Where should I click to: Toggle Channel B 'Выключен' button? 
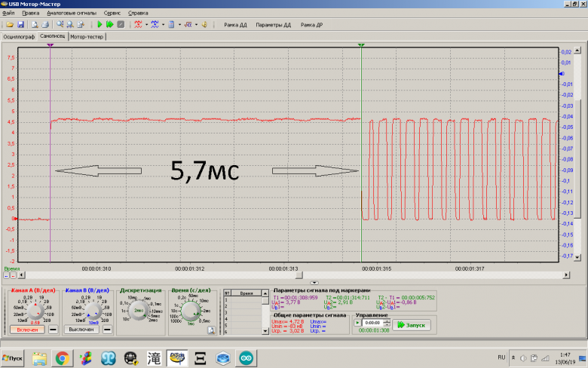[x=82, y=329]
